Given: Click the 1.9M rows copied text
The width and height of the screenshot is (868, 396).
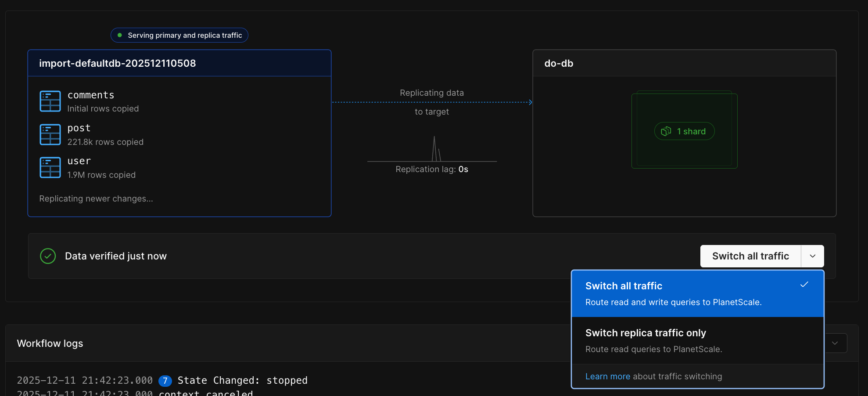Looking at the screenshot, I should pos(101,175).
